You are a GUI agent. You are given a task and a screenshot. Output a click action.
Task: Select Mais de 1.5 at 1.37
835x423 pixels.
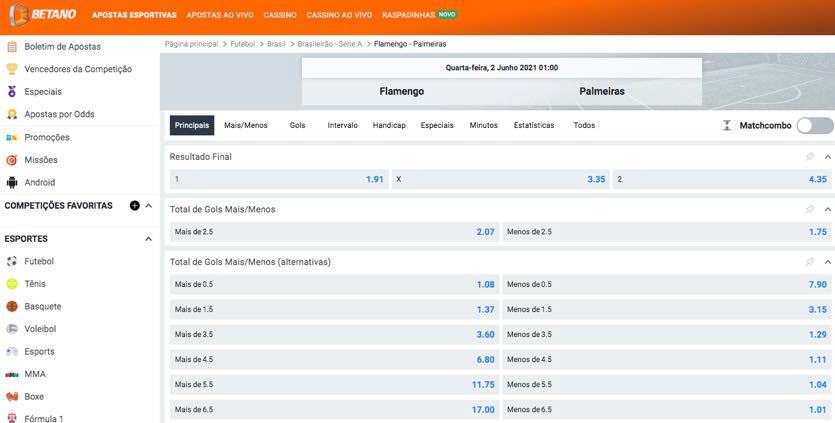334,310
